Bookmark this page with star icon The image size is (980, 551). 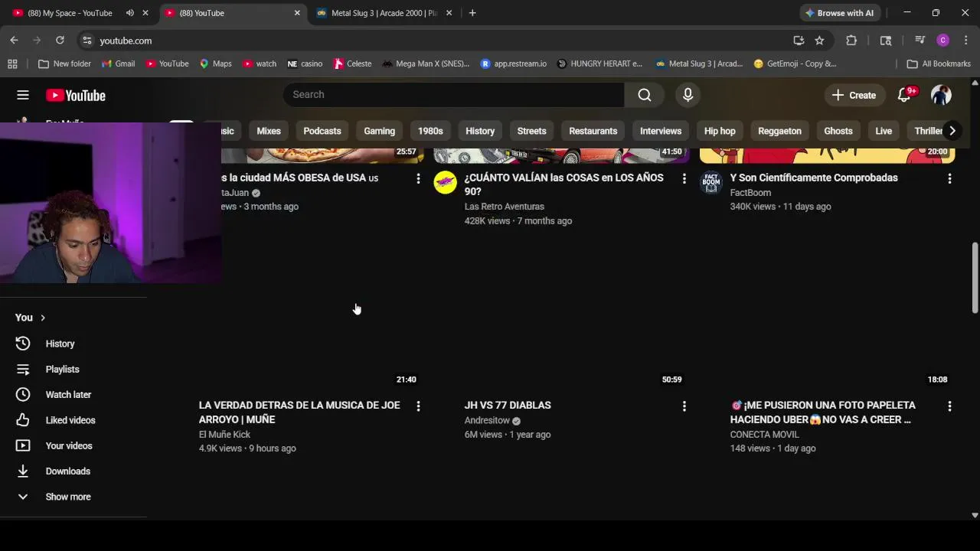tap(819, 40)
